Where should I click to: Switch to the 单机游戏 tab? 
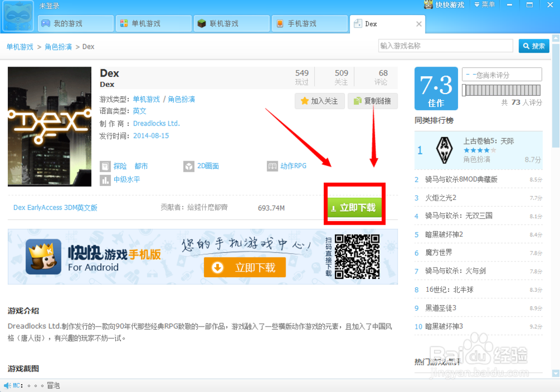coord(153,24)
